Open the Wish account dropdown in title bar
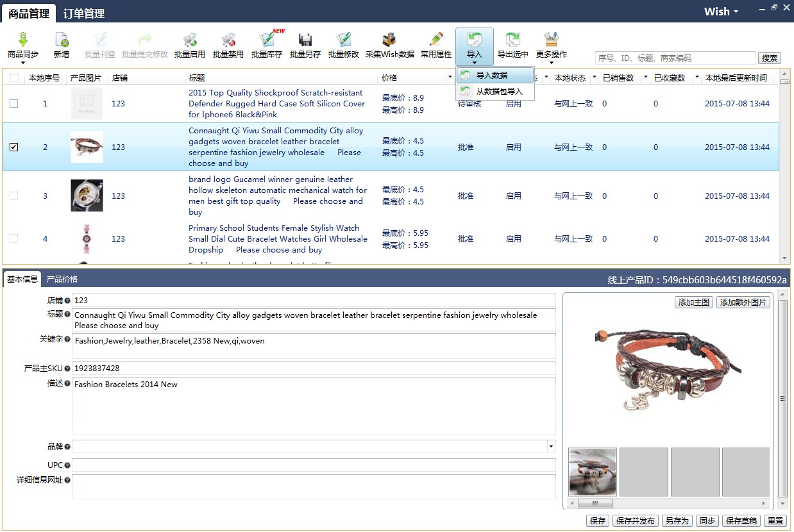794x532 pixels. 722,12
